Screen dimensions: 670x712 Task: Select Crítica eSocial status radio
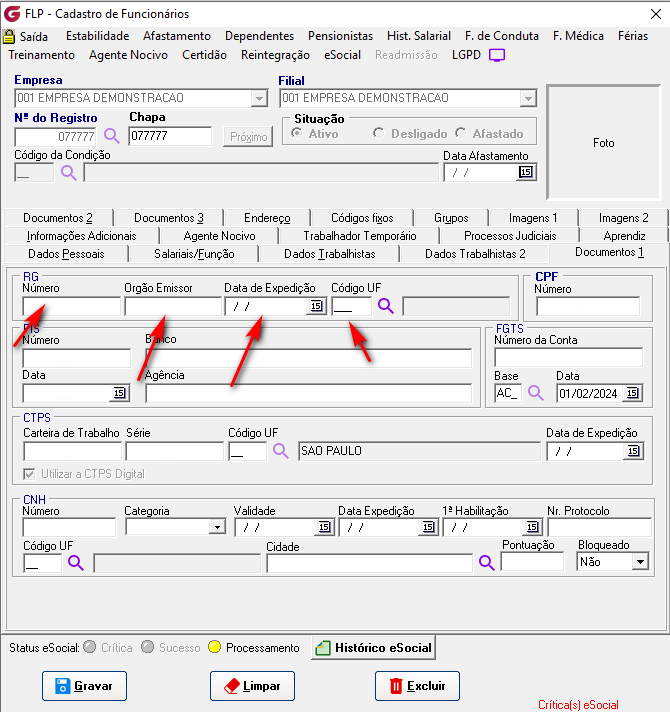(90, 647)
